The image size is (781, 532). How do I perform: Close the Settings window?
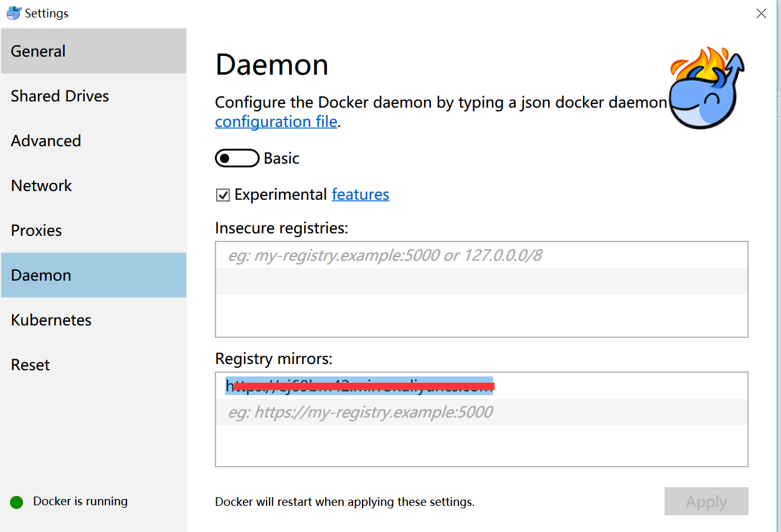click(x=761, y=13)
